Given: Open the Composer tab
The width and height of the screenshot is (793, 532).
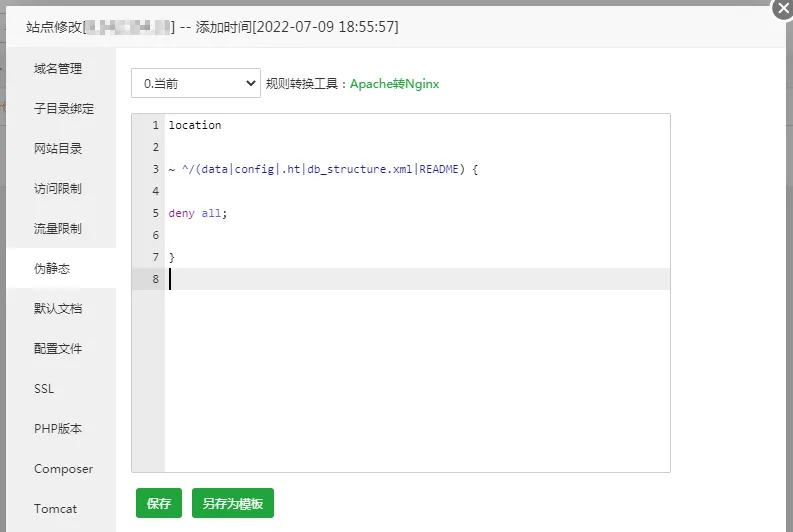Looking at the screenshot, I should click(63, 469).
